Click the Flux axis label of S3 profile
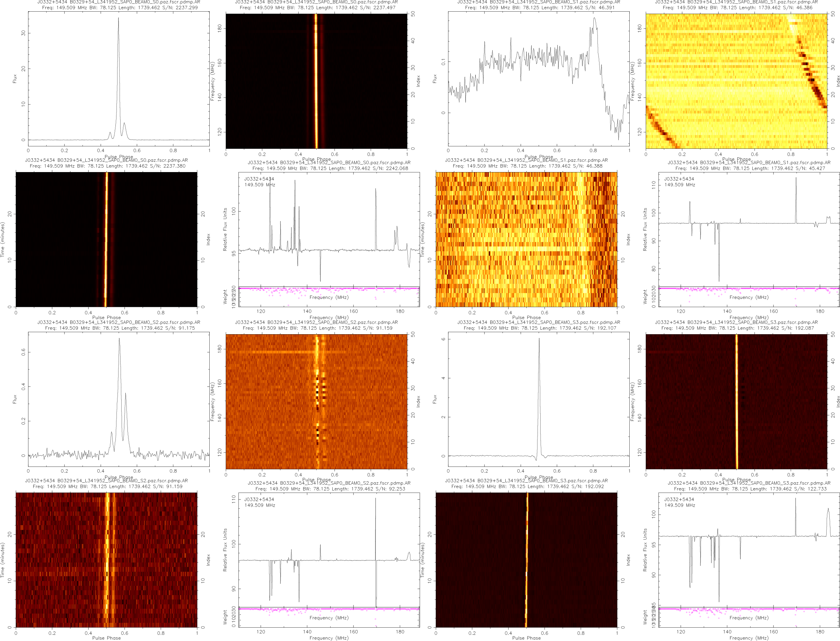Image resolution: width=840 pixels, height=641 pixels. (x=434, y=399)
